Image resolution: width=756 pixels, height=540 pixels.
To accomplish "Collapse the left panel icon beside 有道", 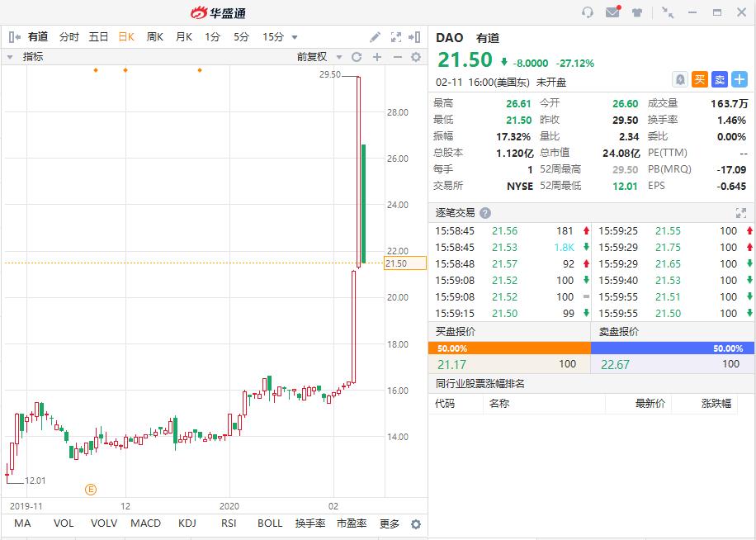I will click(15, 36).
